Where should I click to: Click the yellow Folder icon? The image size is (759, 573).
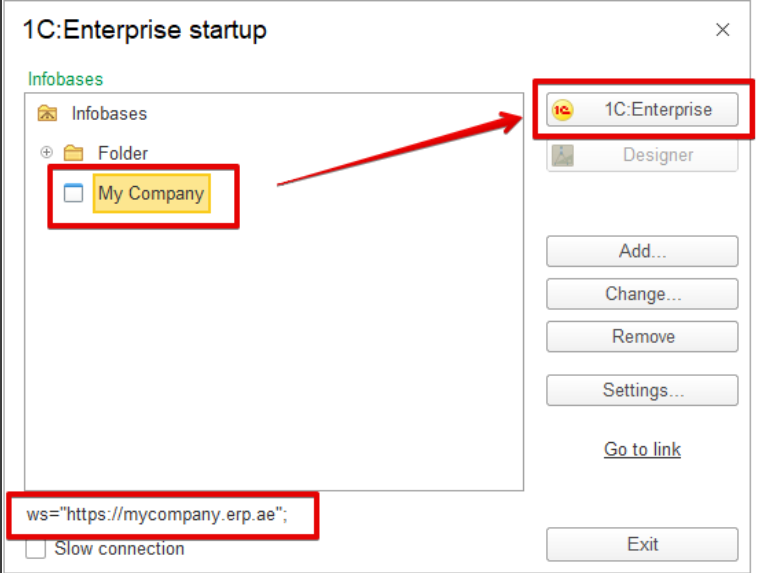click(x=73, y=153)
